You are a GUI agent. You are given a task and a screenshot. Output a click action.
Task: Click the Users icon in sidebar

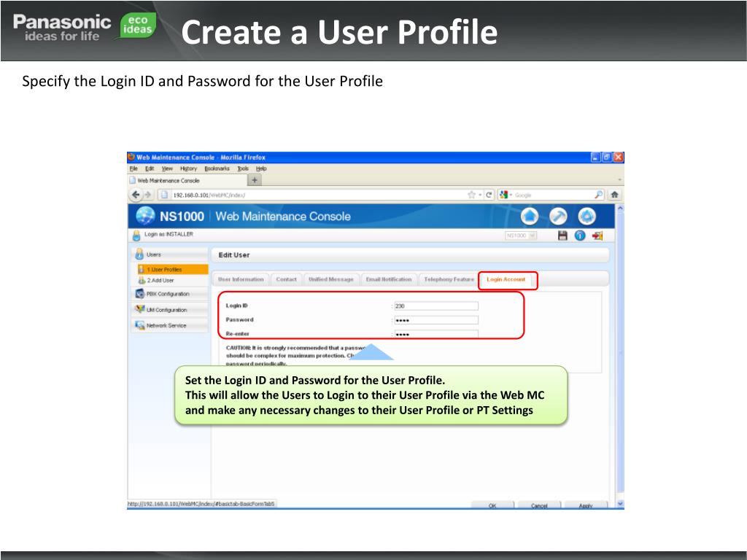(139, 254)
